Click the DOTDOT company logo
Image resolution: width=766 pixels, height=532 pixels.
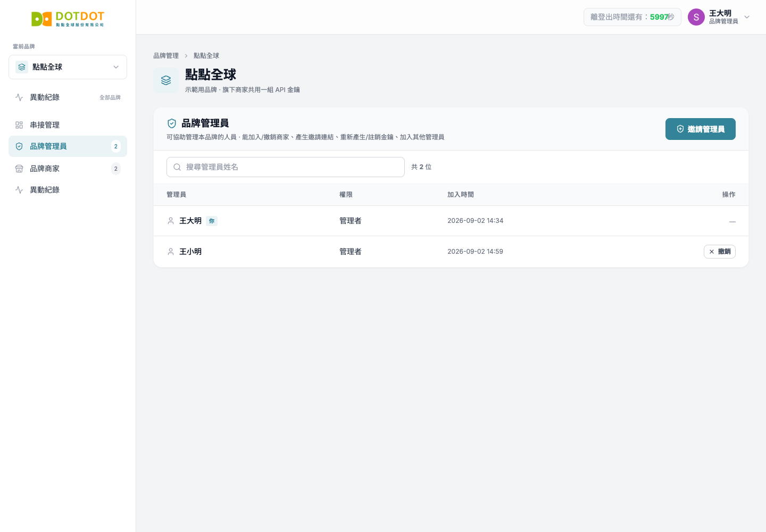click(68, 19)
